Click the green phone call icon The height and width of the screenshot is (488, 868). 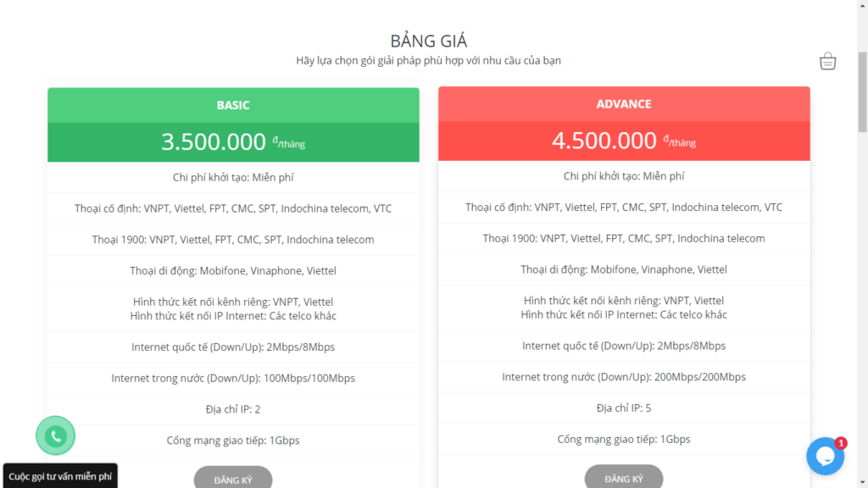pyautogui.click(x=55, y=435)
